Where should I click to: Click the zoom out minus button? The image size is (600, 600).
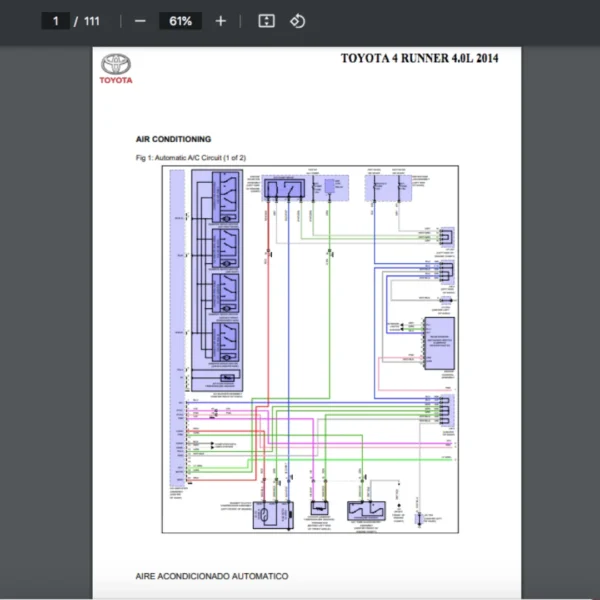pos(140,21)
